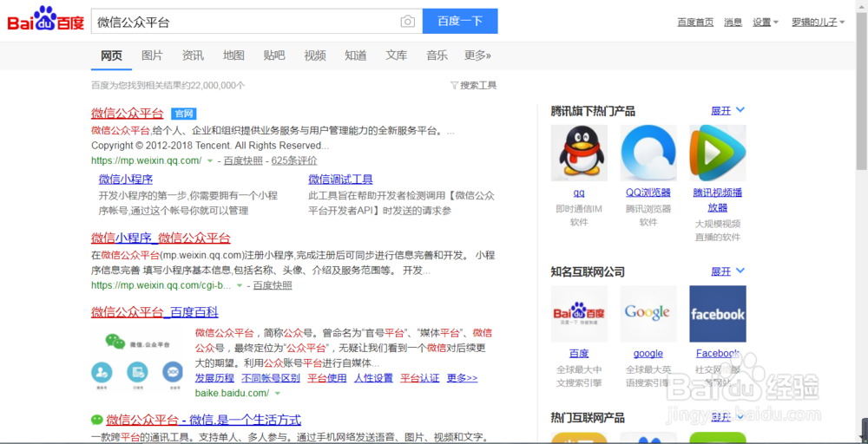Click the 百度百科 WeChat platform thumbnail
The image size is (868, 444).
coord(137,358)
